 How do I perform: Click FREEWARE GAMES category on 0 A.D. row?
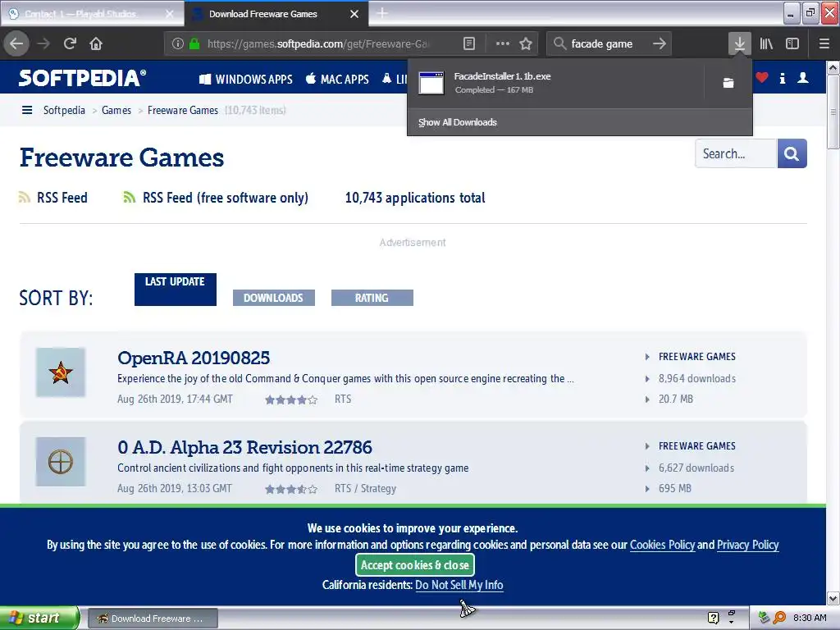click(x=697, y=446)
